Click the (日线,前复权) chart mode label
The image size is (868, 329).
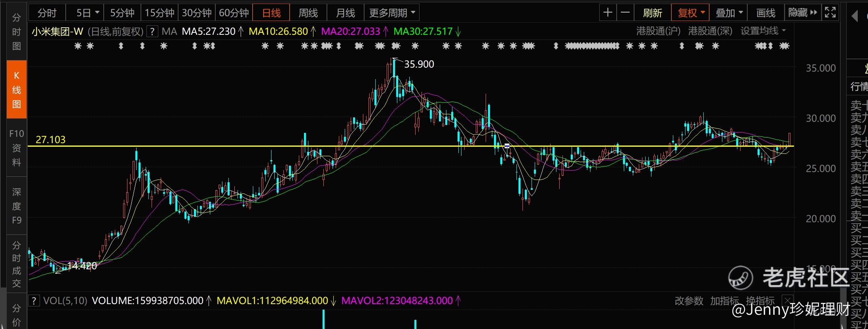(x=115, y=31)
